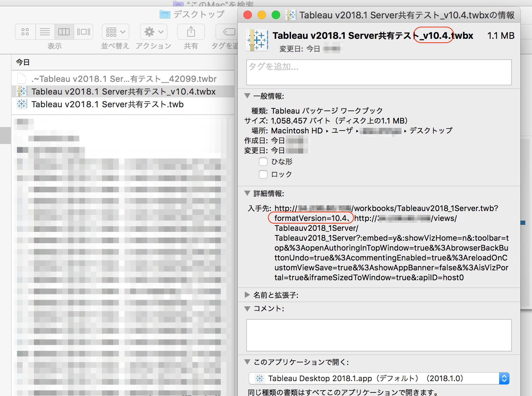Toggle stationery pad off after checking it
The width and height of the screenshot is (532, 396).
click(x=263, y=162)
